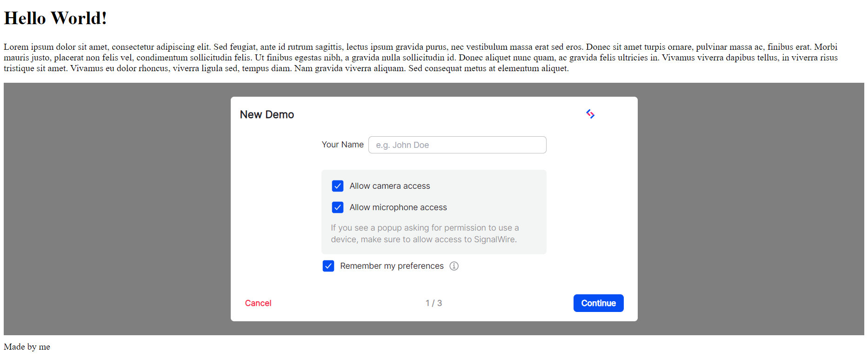Click the gray backdrop left of the dialog
Image resolution: width=868 pixels, height=358 pixels.
(x=116, y=209)
